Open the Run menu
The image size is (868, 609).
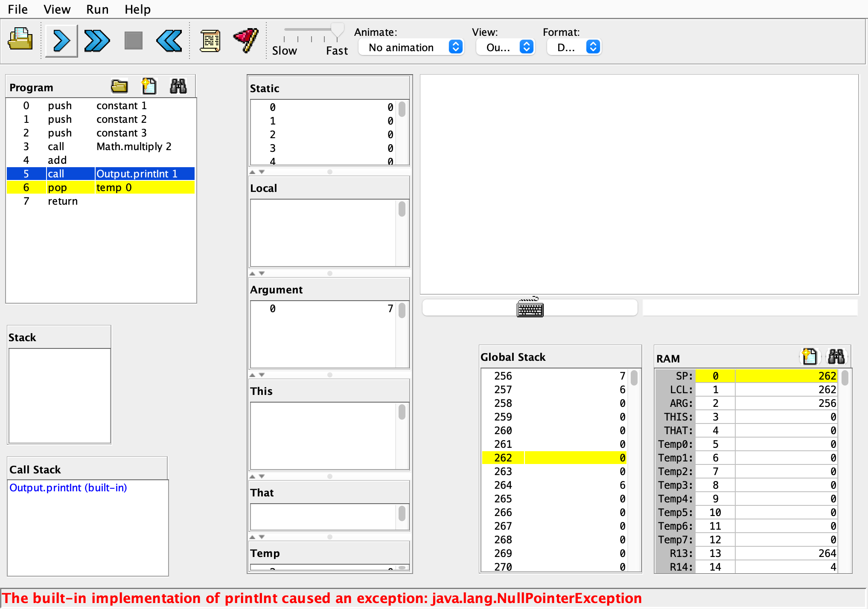click(97, 9)
